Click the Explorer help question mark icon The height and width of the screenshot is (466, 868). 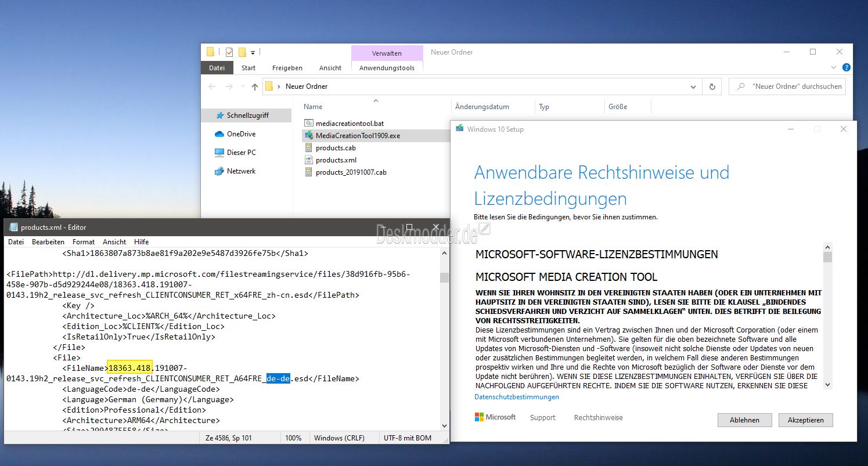click(x=847, y=67)
